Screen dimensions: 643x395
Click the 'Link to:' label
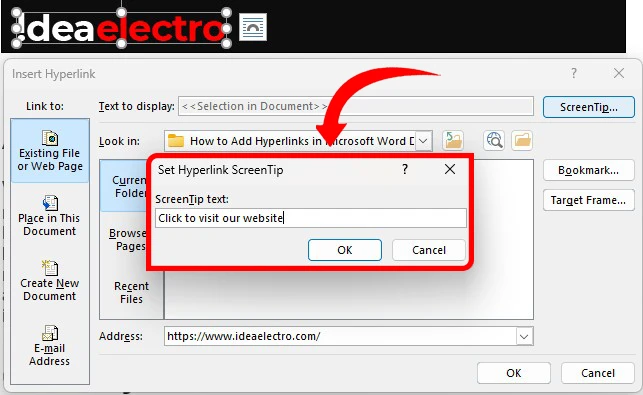(x=45, y=106)
